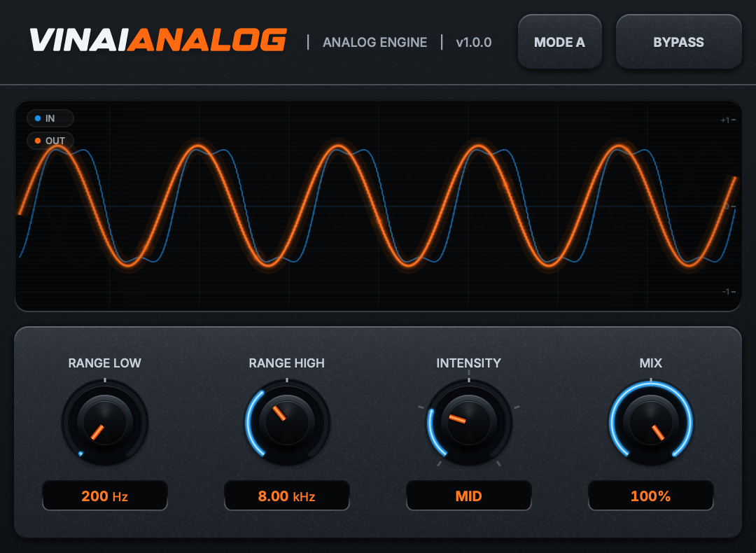The width and height of the screenshot is (756, 553).
Task: Click the ANALOG ENGINE text
Action: (x=374, y=43)
